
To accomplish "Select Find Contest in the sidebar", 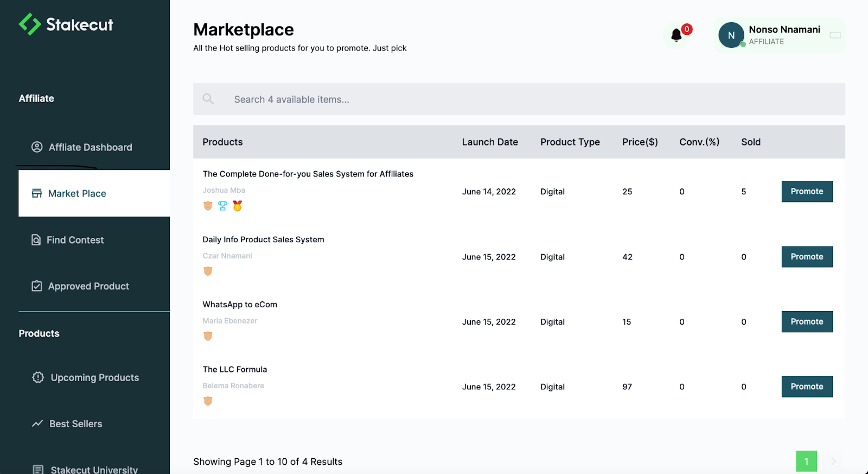I will (75, 240).
